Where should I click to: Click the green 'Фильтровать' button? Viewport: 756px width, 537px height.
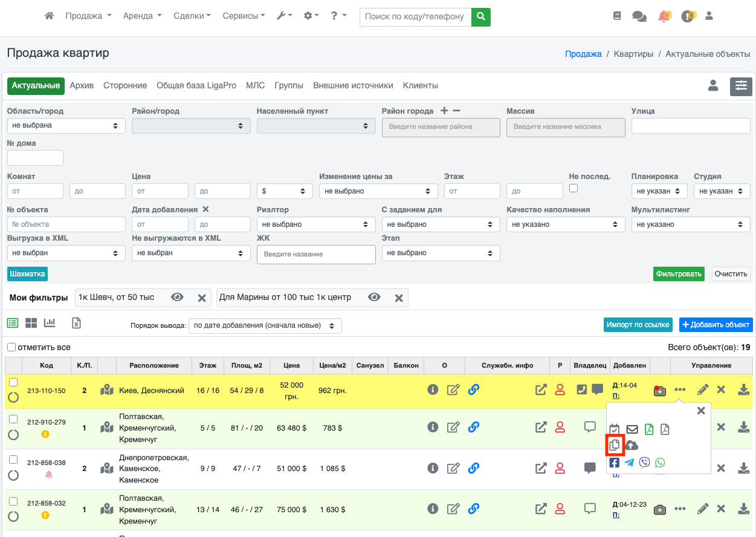point(679,274)
